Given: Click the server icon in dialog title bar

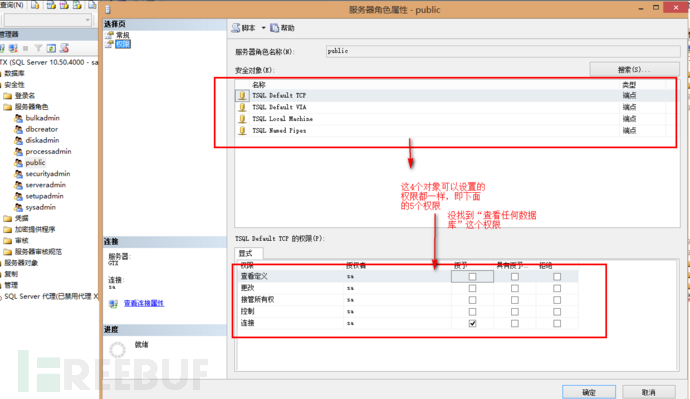Looking at the screenshot, I should [108, 9].
